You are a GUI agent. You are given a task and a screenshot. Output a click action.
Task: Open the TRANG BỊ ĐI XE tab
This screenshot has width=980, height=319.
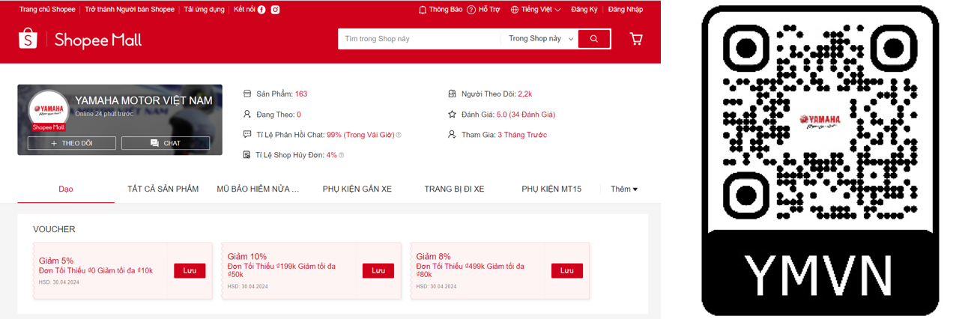pyautogui.click(x=454, y=189)
